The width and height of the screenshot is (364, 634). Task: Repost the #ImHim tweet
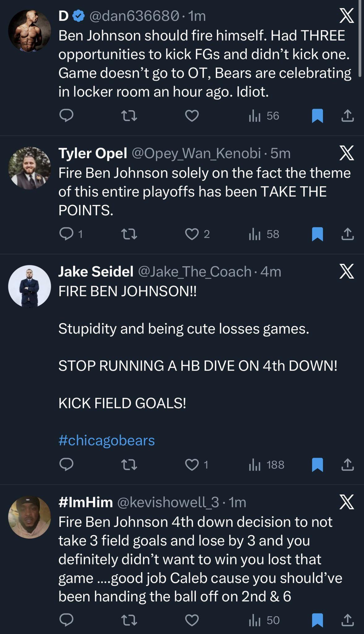click(x=129, y=620)
